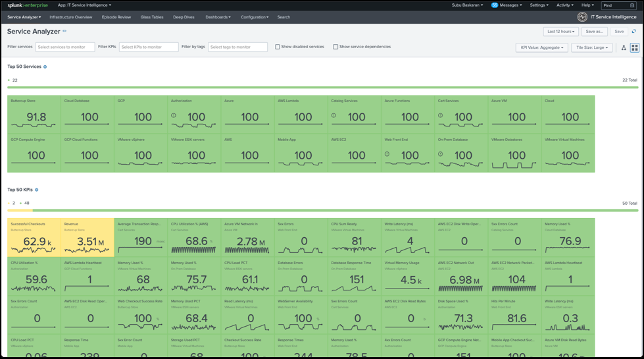644x359 pixels.
Task: Open the Mobile App service tile
Action: click(x=301, y=153)
